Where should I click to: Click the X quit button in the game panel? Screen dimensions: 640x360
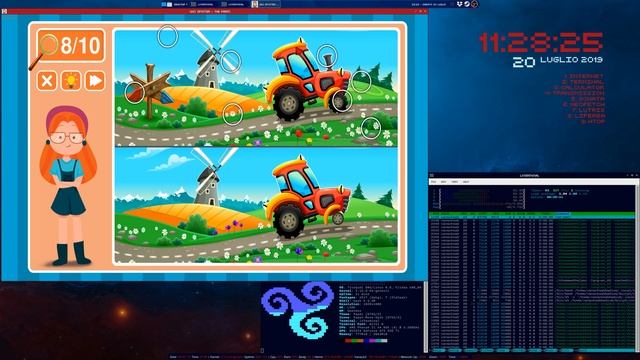pos(47,80)
